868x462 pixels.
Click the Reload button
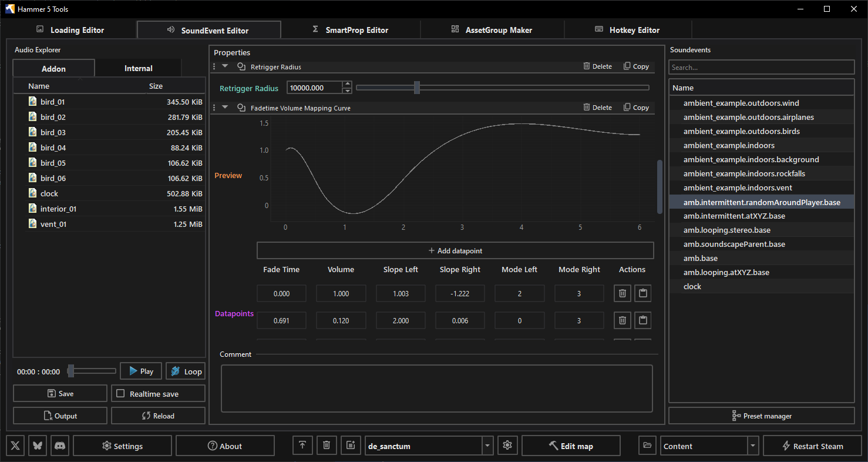[158, 416]
